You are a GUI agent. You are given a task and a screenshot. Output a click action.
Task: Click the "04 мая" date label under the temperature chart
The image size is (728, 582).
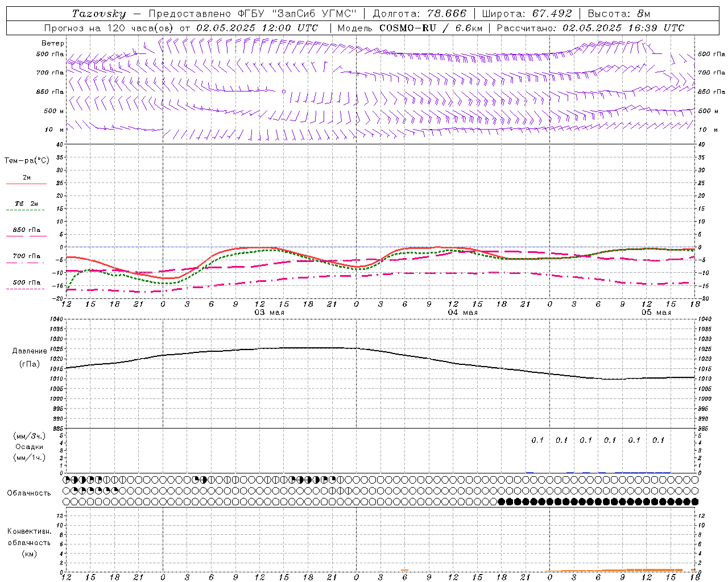[x=462, y=313]
